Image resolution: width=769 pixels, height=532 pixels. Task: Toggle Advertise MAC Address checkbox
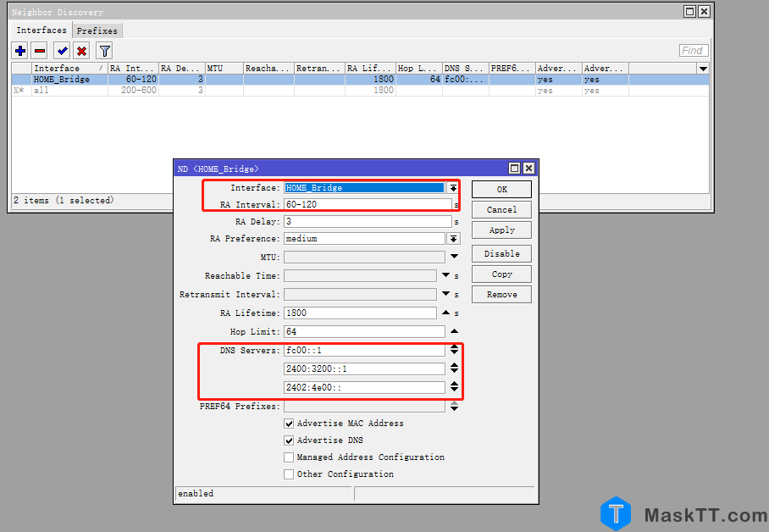(289, 424)
